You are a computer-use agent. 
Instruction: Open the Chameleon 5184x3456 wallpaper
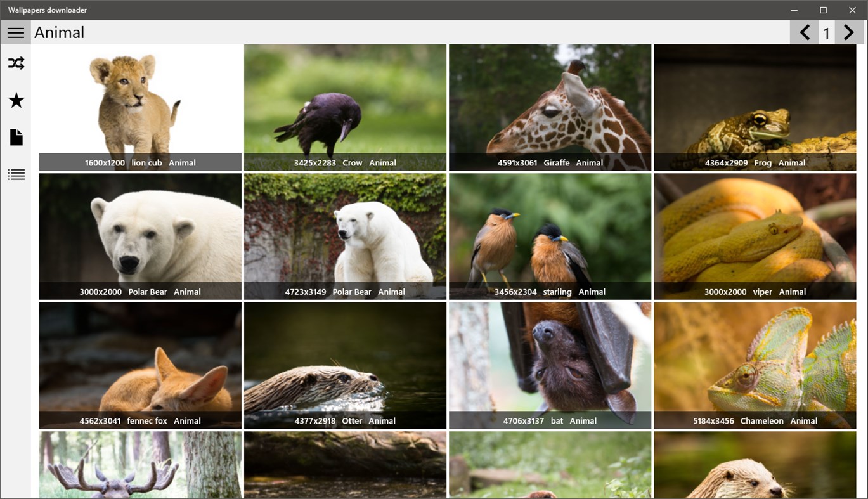pos(755,361)
